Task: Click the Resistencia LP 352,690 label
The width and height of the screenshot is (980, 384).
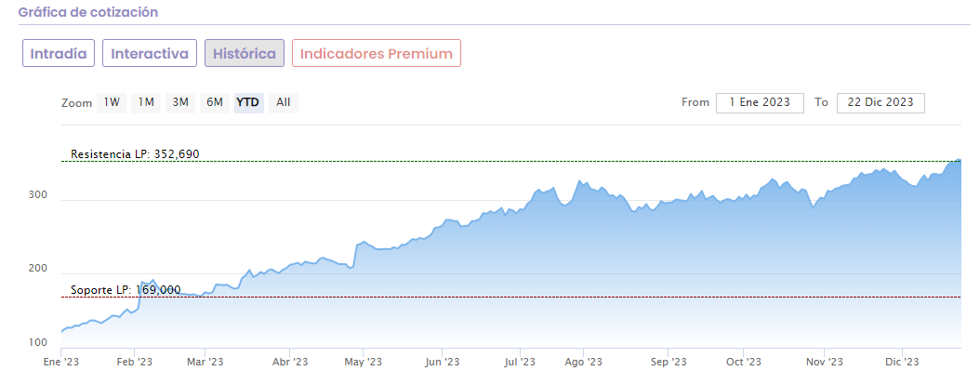Action: 136,153
